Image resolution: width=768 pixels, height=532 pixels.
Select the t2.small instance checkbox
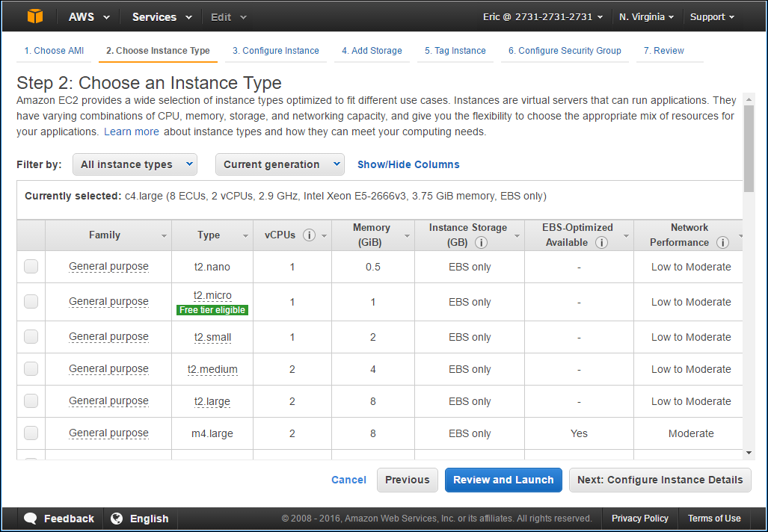31,337
